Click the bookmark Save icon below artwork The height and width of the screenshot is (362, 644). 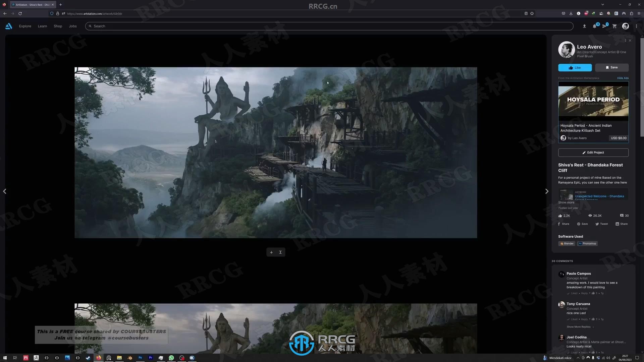(x=612, y=67)
